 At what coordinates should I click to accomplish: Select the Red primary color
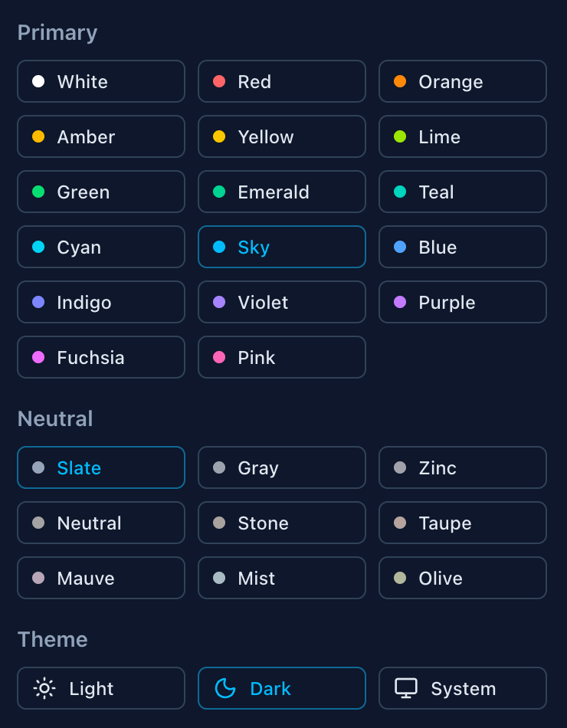click(281, 81)
